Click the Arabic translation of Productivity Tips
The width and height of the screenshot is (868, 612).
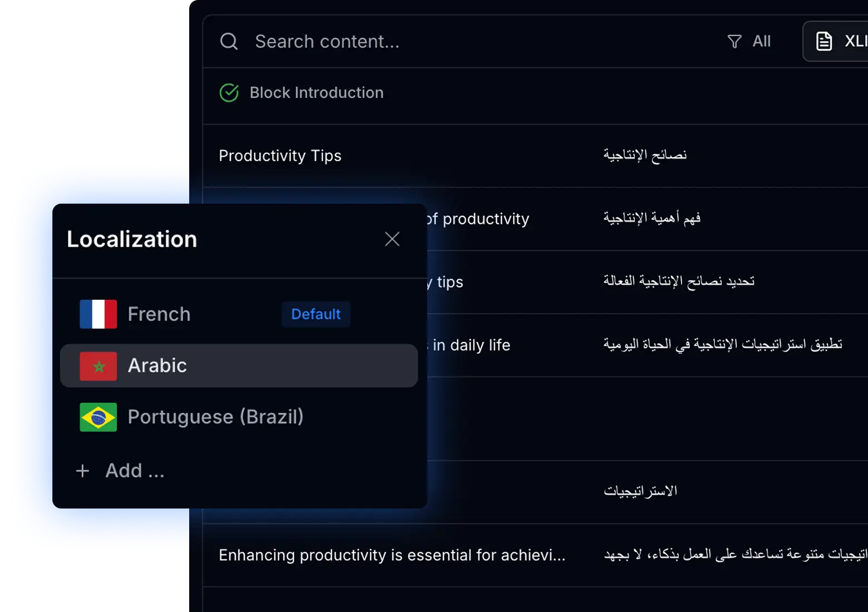point(644,155)
